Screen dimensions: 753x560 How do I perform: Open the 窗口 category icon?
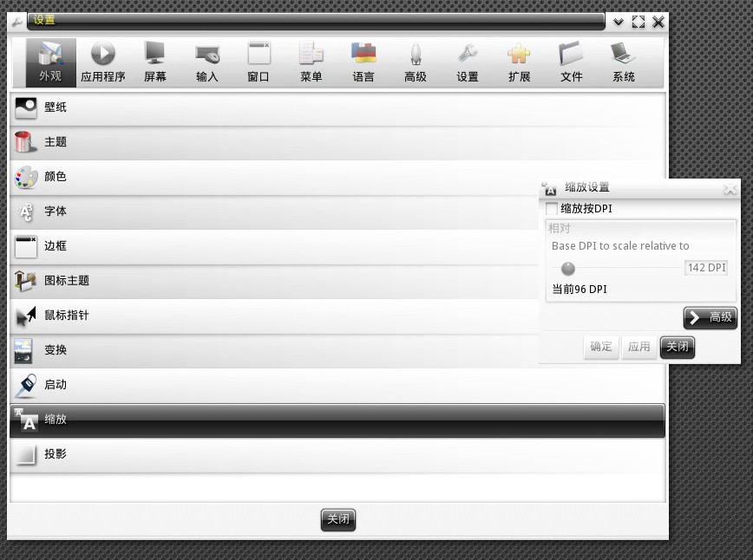[x=259, y=62]
